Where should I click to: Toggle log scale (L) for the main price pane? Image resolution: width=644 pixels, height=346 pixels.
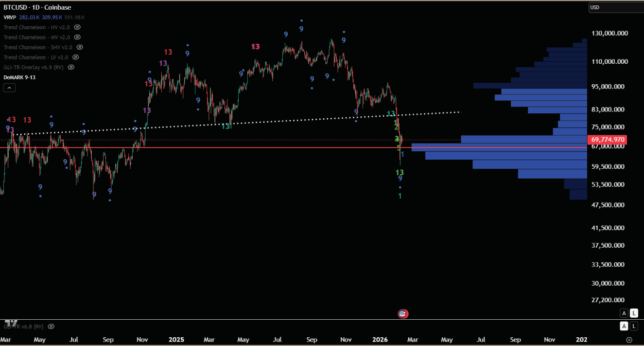[634, 313]
